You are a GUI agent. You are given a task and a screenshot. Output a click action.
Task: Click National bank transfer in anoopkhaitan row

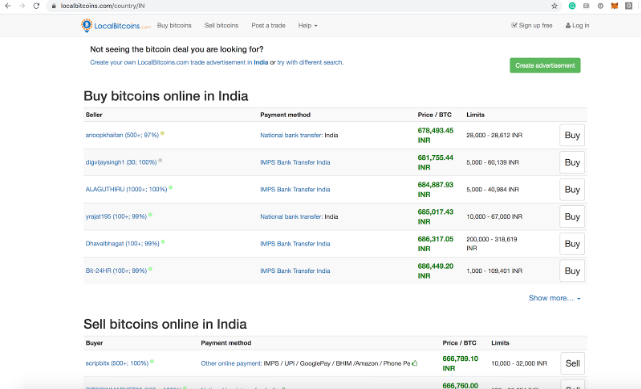tap(291, 135)
